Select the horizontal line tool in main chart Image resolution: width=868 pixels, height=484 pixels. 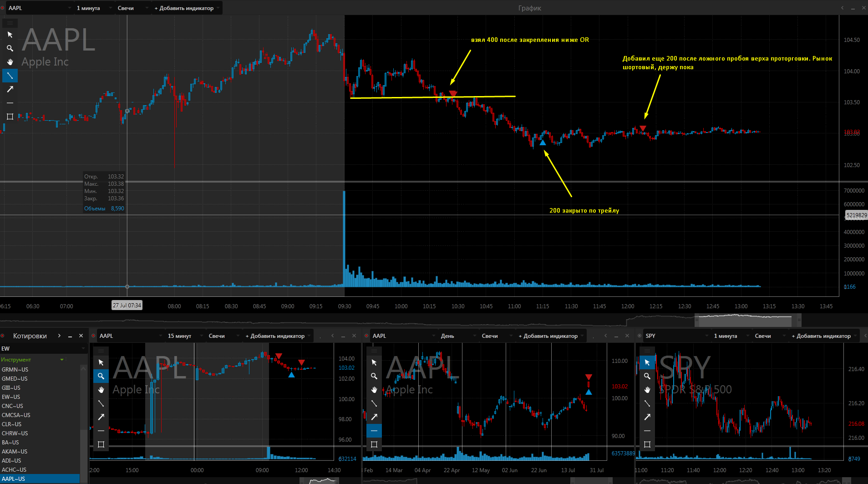pos(10,103)
